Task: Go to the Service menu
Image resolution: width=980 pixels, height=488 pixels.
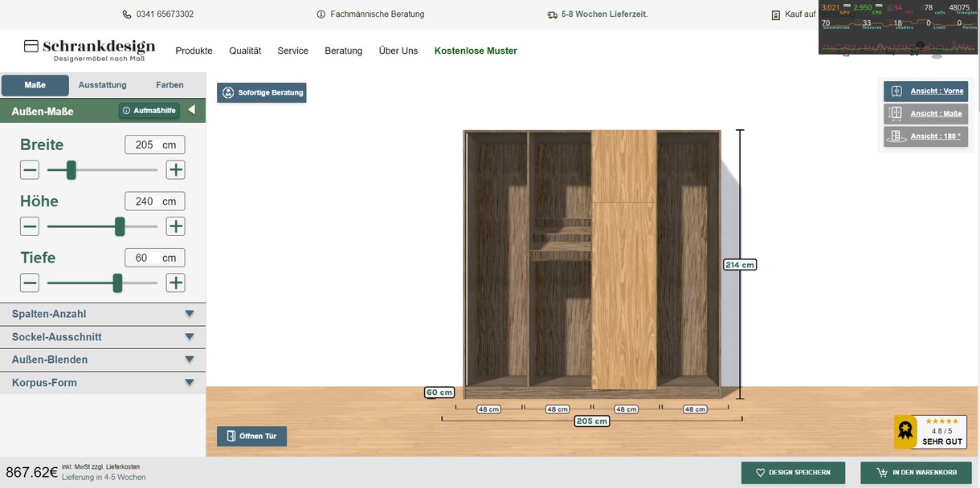Action: pyautogui.click(x=293, y=51)
